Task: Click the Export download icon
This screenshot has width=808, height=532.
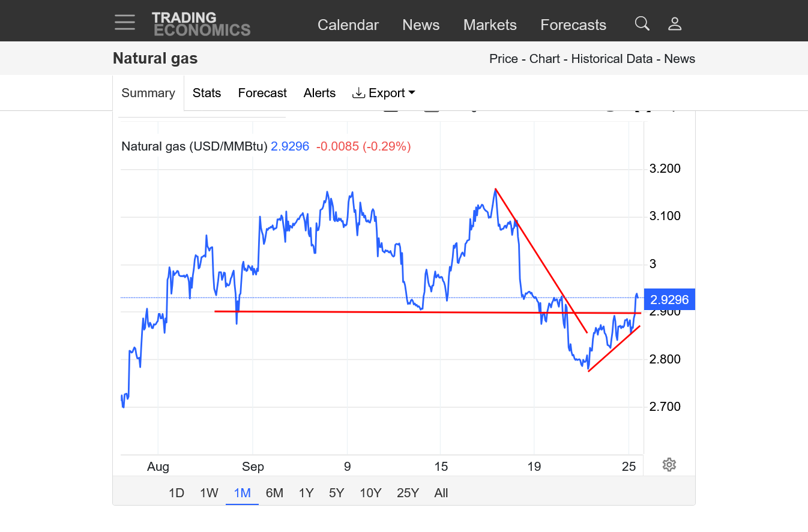Action: (358, 93)
